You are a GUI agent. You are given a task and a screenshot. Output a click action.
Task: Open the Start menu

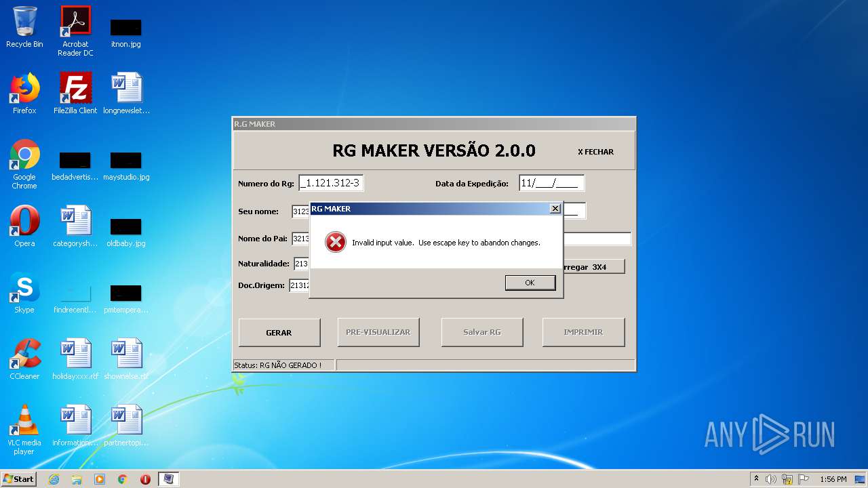[19, 479]
